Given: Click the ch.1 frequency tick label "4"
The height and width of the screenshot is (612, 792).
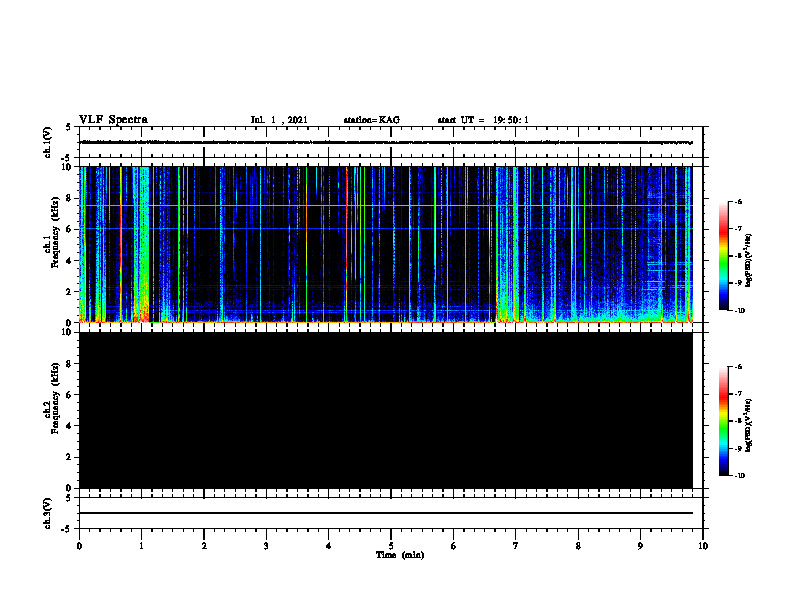Looking at the screenshot, I should pyautogui.click(x=69, y=261).
